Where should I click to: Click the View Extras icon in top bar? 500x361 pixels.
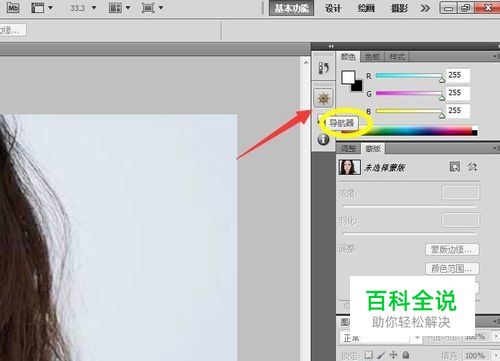coord(37,7)
